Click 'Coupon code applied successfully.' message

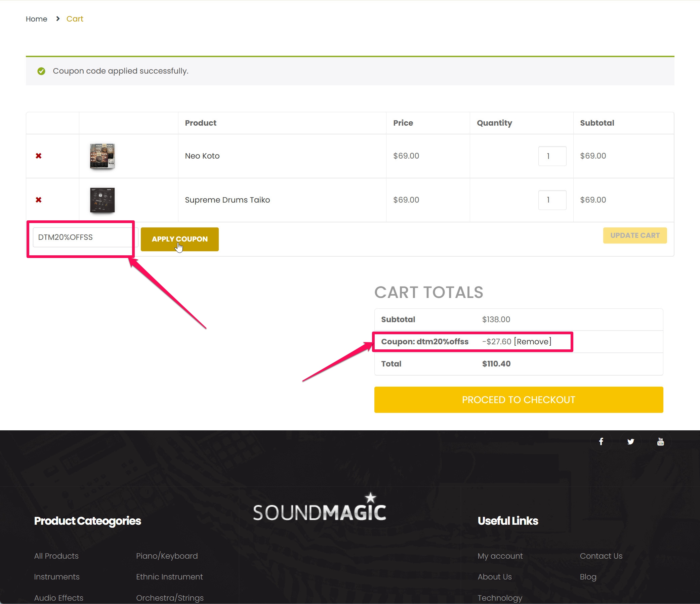click(121, 71)
